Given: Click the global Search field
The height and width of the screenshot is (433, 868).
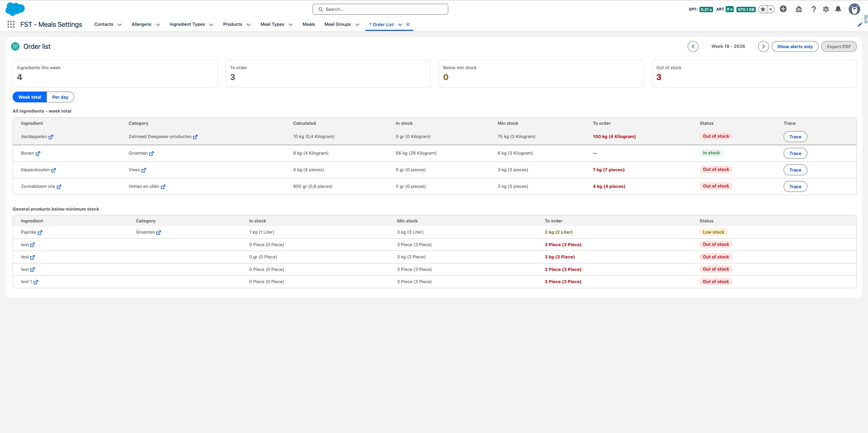Looking at the screenshot, I should click(x=380, y=9).
